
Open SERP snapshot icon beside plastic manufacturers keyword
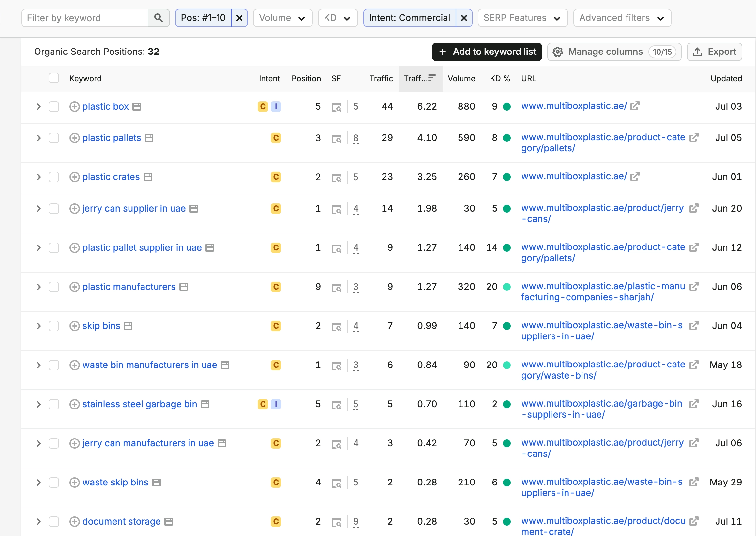pos(184,287)
